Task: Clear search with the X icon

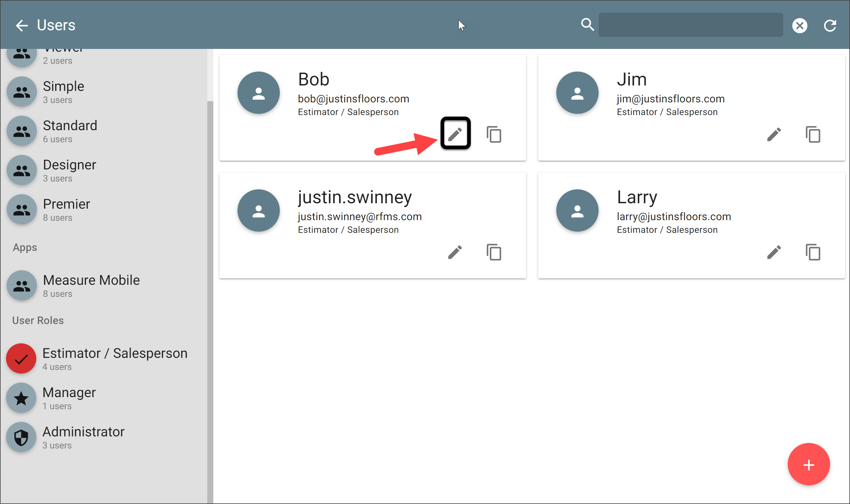Action: tap(799, 25)
